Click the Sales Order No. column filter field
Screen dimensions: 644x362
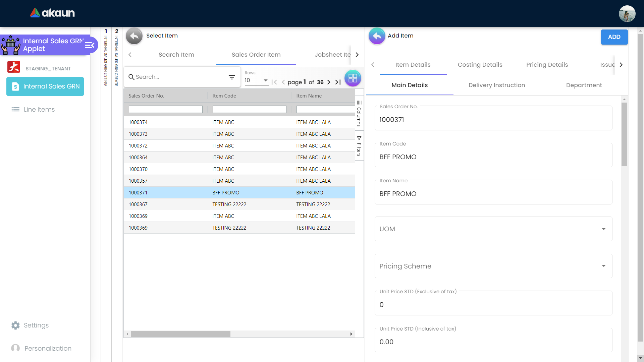(165, 109)
